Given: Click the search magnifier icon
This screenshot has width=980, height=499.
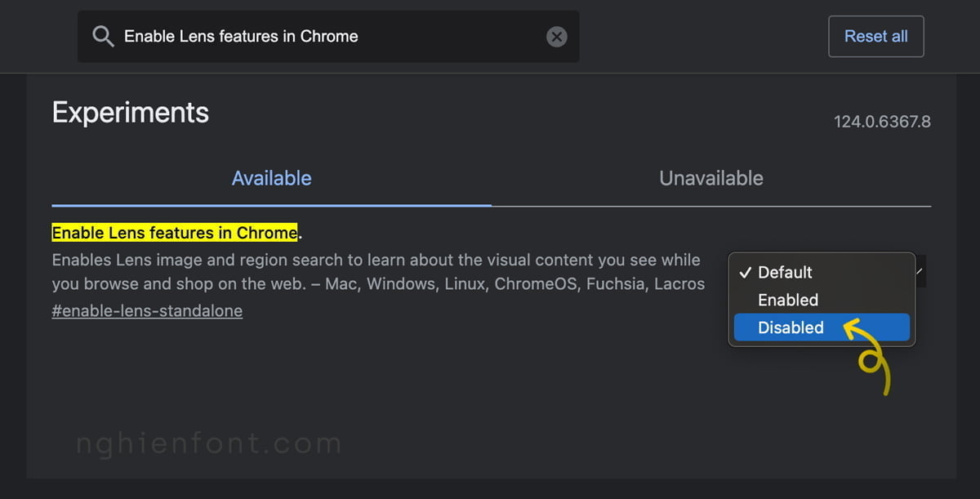Looking at the screenshot, I should (103, 36).
